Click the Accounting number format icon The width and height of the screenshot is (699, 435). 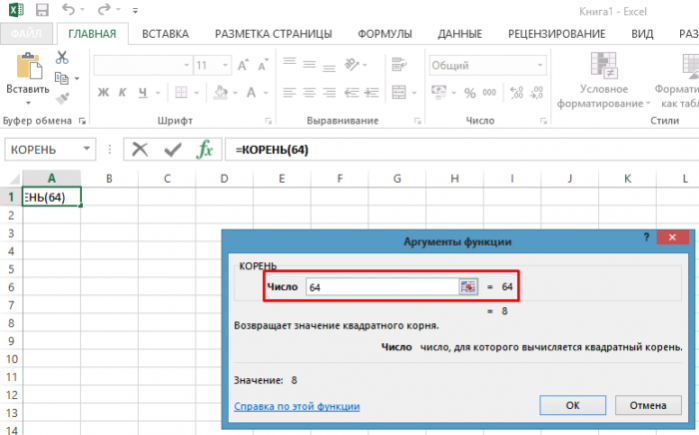[x=439, y=92]
